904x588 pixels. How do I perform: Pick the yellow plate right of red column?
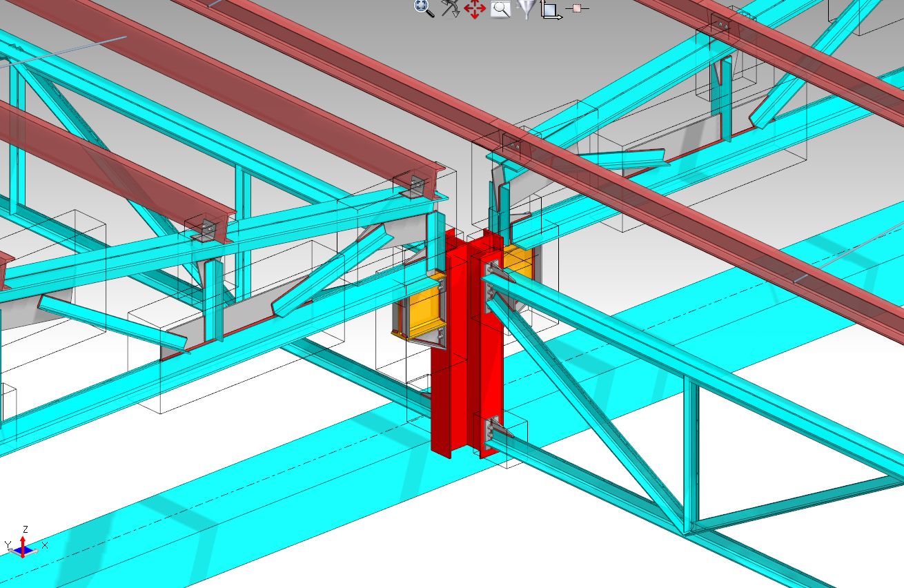click(519, 261)
